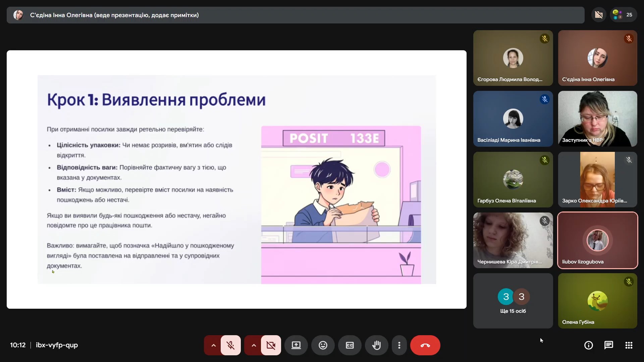Click the presenter name banner at top
Screen dimensions: 644x362
[114, 15]
